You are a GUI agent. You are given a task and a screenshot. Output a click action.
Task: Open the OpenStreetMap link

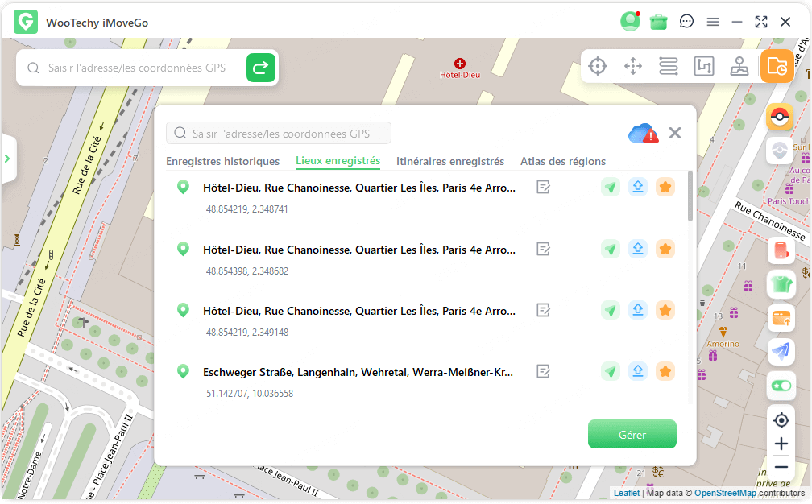[725, 493]
